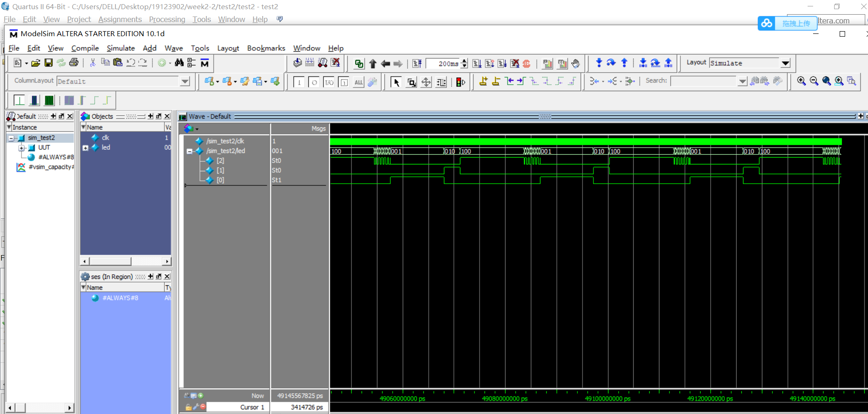Image resolution: width=868 pixels, height=414 pixels.
Task: Open the New file dropdown arrow
Action: click(26, 63)
